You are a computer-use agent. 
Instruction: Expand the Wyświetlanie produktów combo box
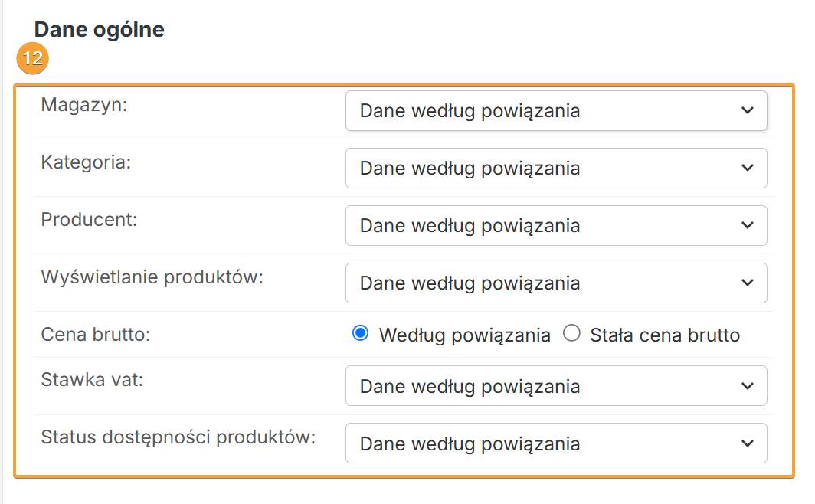pyautogui.click(x=555, y=283)
